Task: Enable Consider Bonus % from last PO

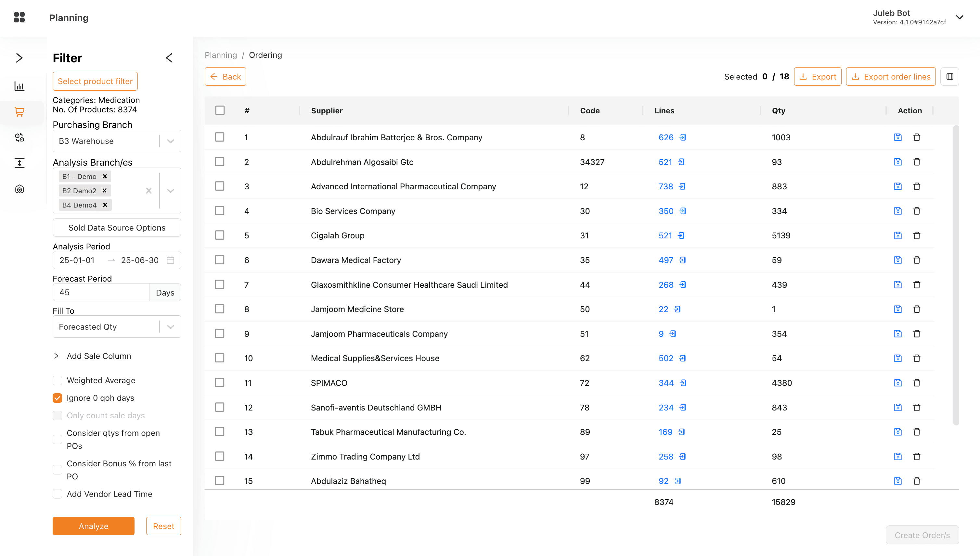Action: click(x=57, y=470)
